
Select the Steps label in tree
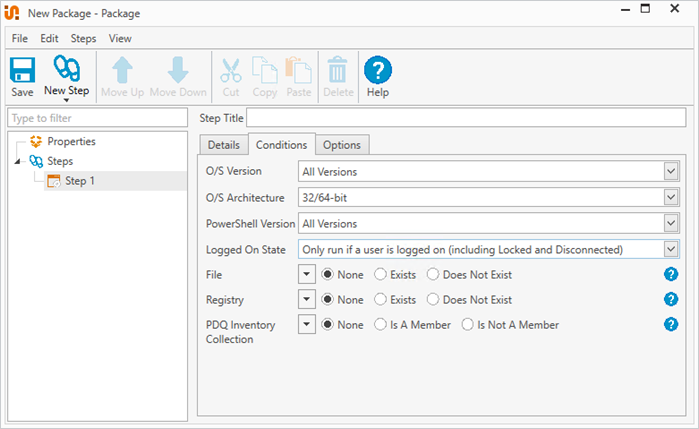click(x=60, y=161)
